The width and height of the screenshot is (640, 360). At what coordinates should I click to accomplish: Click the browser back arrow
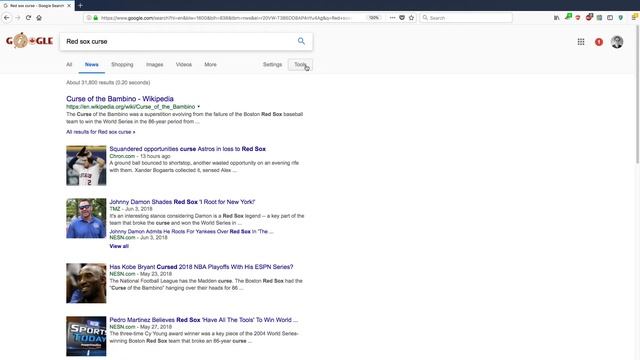click(x=7, y=18)
